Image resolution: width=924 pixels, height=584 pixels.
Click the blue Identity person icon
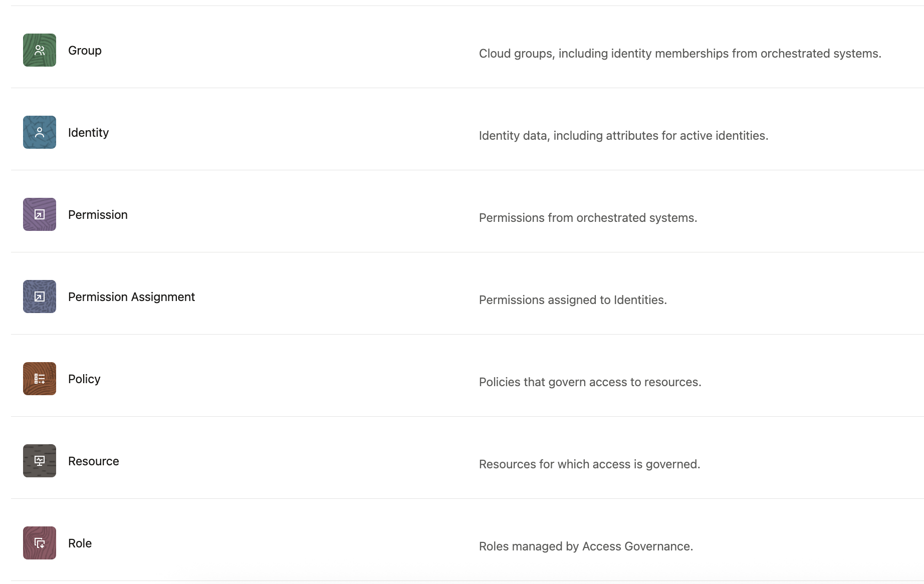tap(40, 132)
